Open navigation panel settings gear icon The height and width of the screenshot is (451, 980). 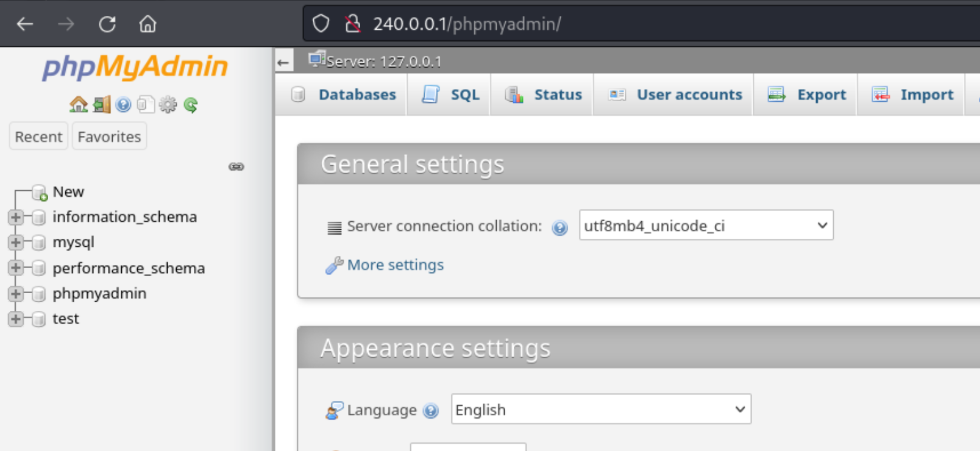(x=168, y=105)
